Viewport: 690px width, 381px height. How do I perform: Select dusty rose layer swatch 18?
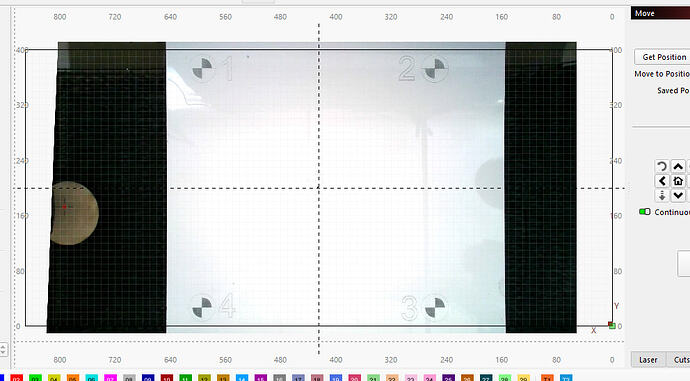[x=317, y=377]
